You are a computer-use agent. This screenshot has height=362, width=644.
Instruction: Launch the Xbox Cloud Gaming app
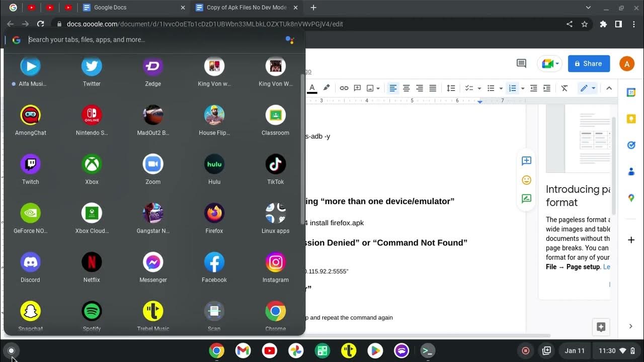(92, 213)
